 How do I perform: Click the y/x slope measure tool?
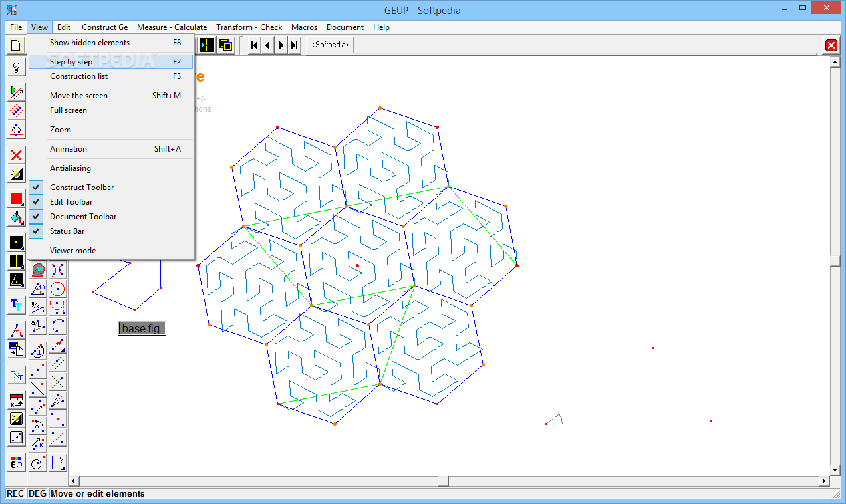click(37, 307)
